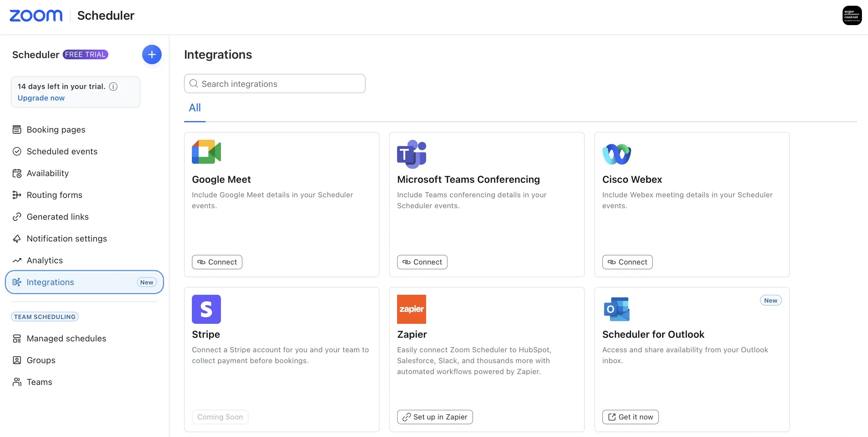Open Booking pages in the sidebar
This screenshot has height=437, width=868.
click(x=84, y=130)
